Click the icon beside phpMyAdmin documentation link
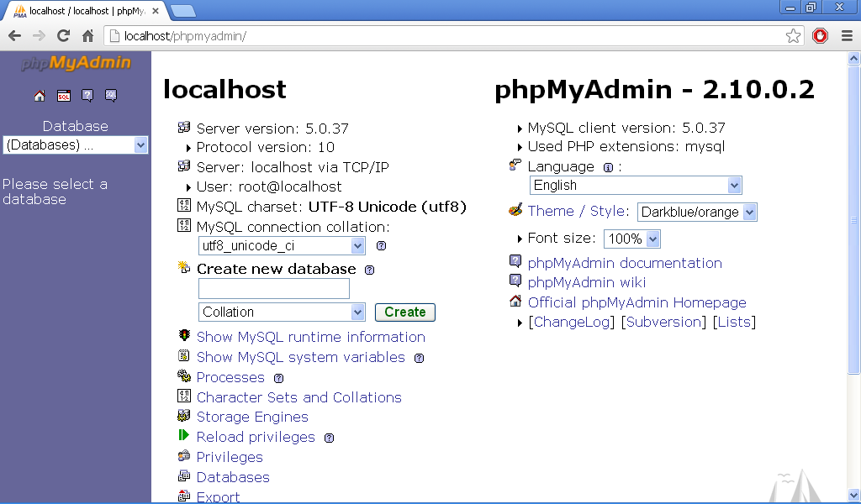The height and width of the screenshot is (504, 861). click(515, 261)
